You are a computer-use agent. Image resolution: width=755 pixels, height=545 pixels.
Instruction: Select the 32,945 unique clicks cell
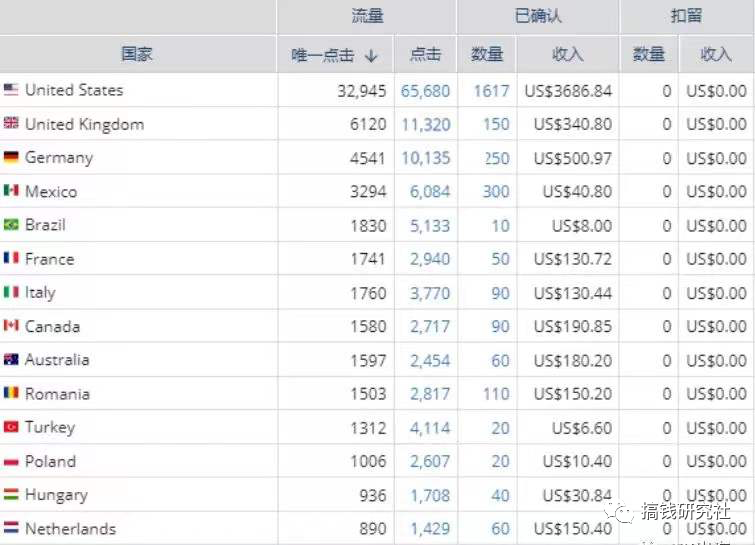point(362,91)
